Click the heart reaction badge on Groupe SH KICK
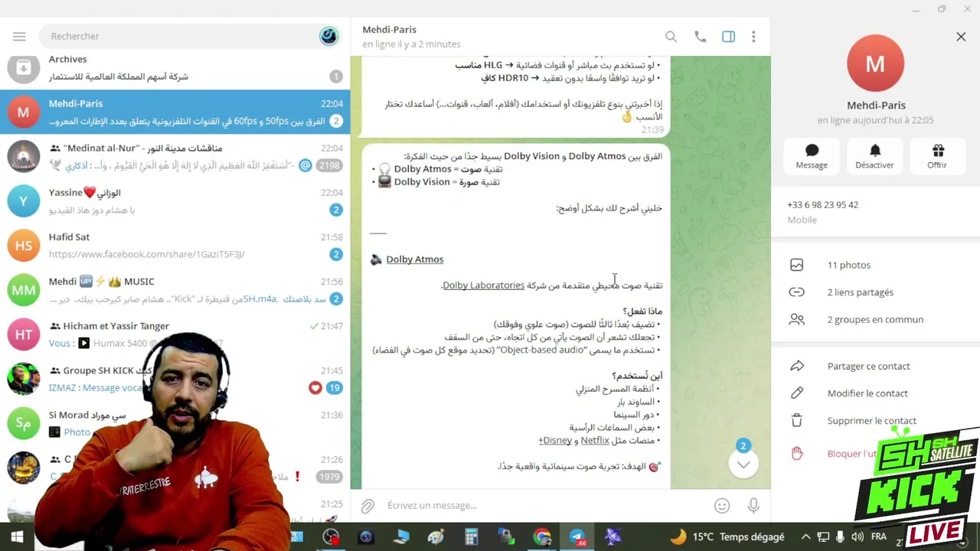Screen dimensions: 980x551 (315, 388)
